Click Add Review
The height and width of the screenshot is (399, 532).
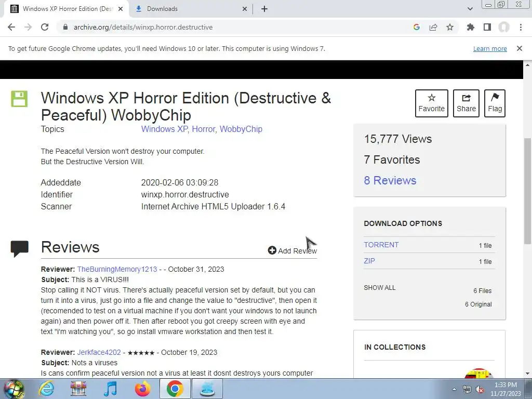[x=292, y=251]
